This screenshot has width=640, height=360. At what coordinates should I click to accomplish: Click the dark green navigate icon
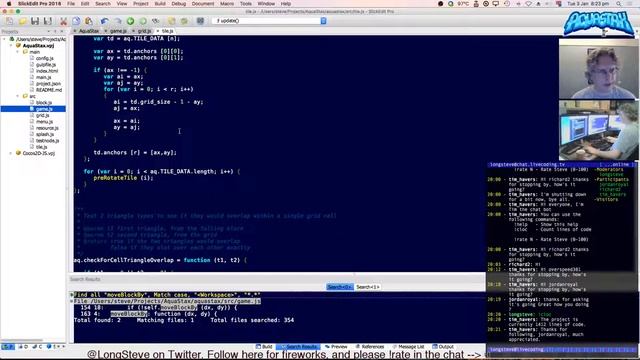pyautogui.click(x=130, y=21)
